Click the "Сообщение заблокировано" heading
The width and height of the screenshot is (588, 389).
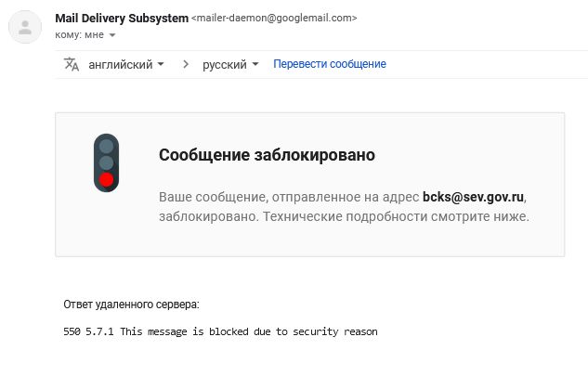click(x=267, y=155)
